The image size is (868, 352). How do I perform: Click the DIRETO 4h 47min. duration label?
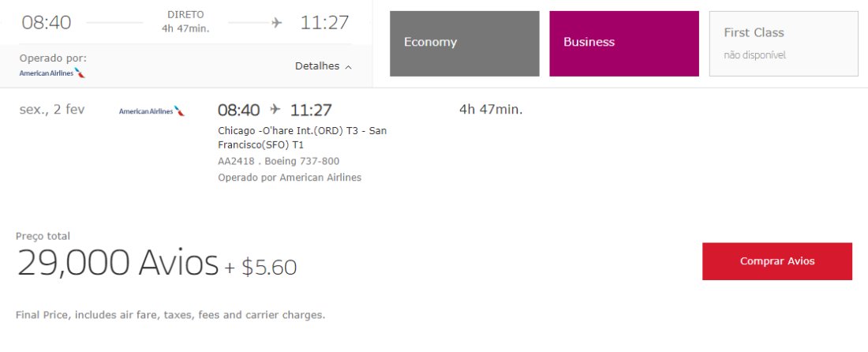click(x=185, y=21)
